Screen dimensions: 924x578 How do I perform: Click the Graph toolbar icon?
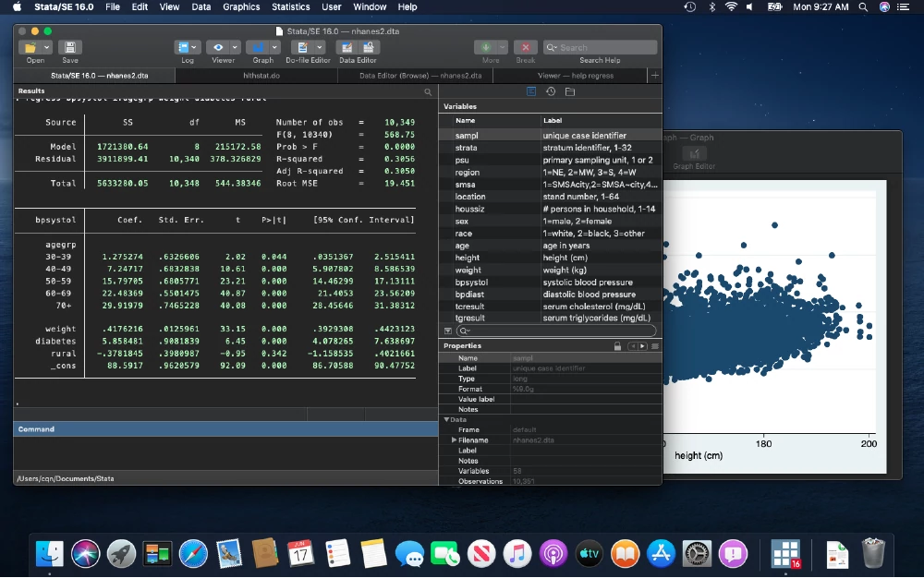pos(258,48)
